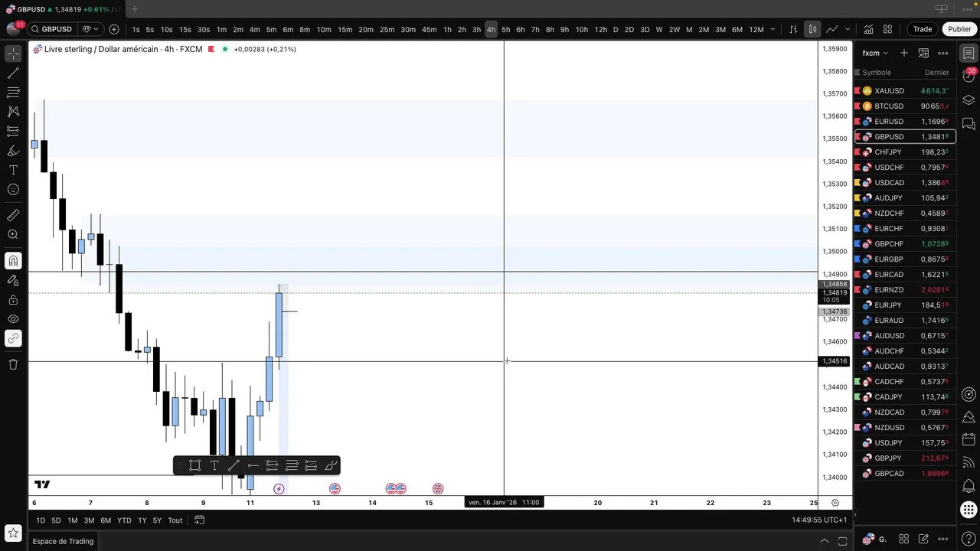Open a new tab with plus
Viewport: 980px width, 551px height.
[134, 9]
